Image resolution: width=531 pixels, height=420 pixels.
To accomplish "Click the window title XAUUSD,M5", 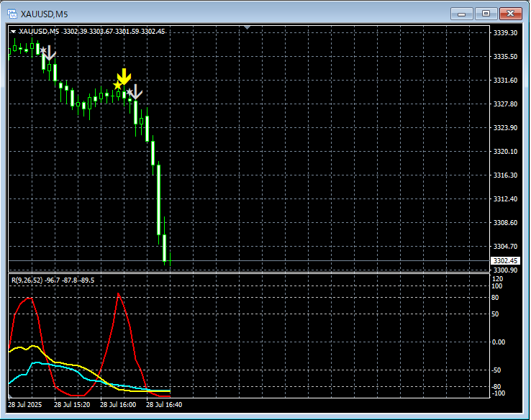I will (x=45, y=14).
